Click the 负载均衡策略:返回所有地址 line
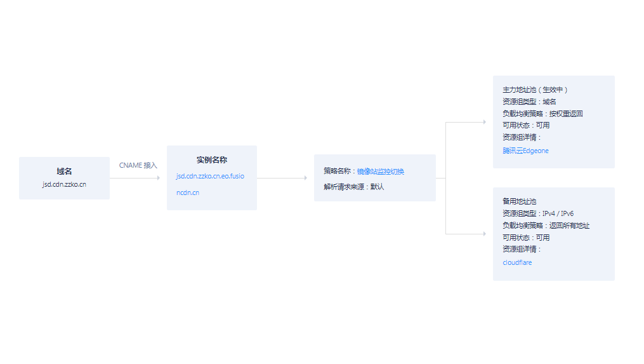644x364 pixels. tap(546, 226)
